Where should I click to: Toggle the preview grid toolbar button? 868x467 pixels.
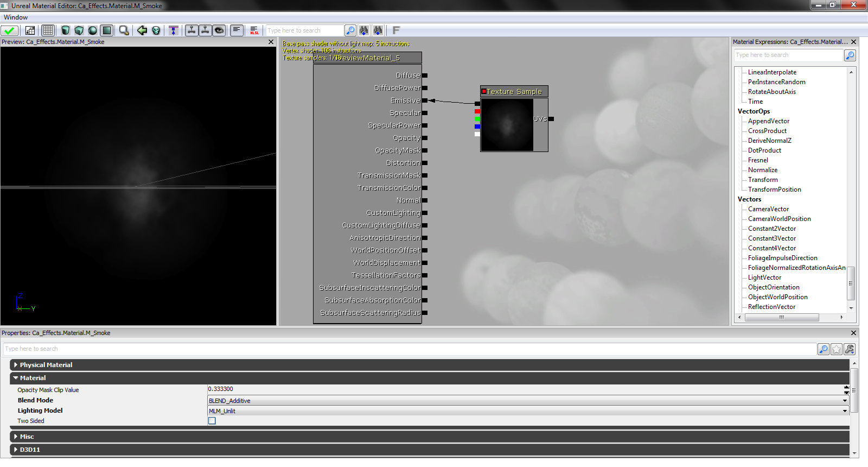[48, 30]
